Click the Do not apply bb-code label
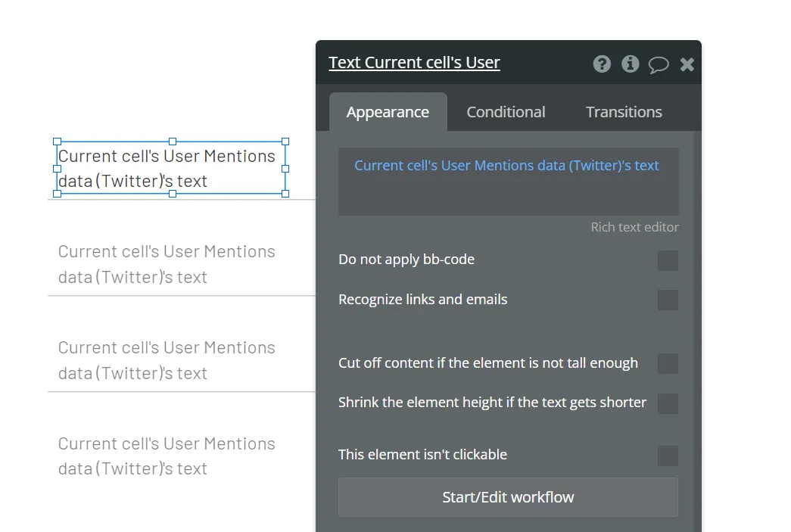Image resolution: width=791 pixels, height=532 pixels. [x=406, y=260]
